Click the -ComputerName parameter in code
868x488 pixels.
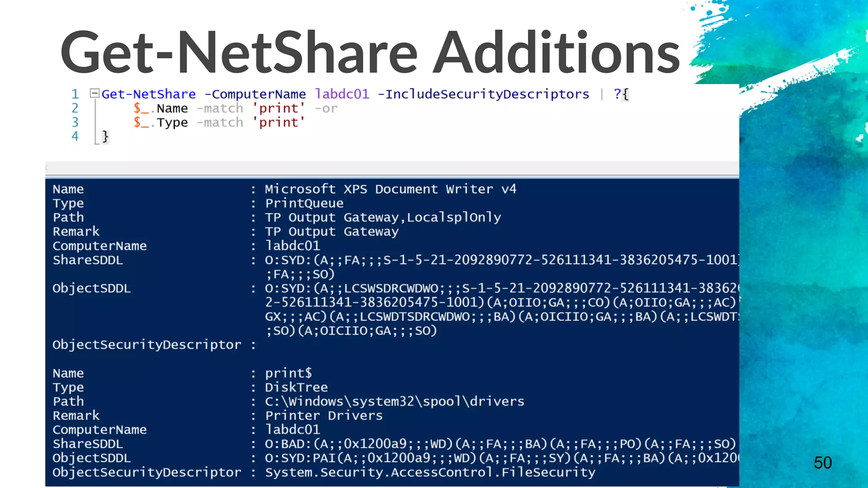click(255, 94)
